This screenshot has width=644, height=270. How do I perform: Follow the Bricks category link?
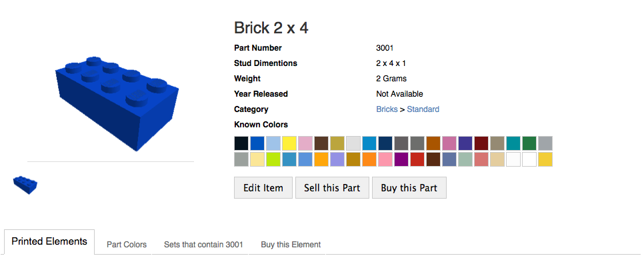click(x=387, y=109)
